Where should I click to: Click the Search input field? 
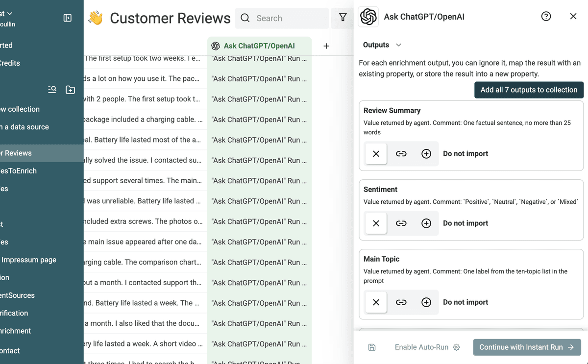(282, 18)
